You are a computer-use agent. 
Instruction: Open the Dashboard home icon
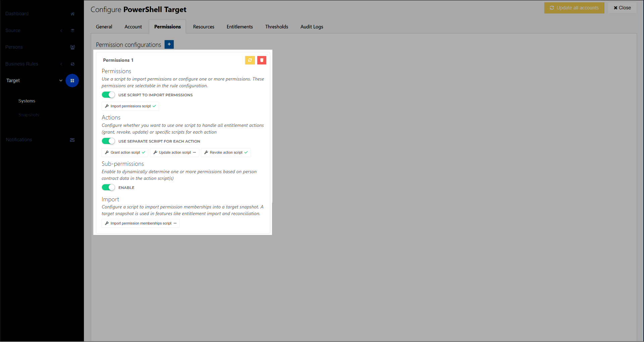click(72, 14)
